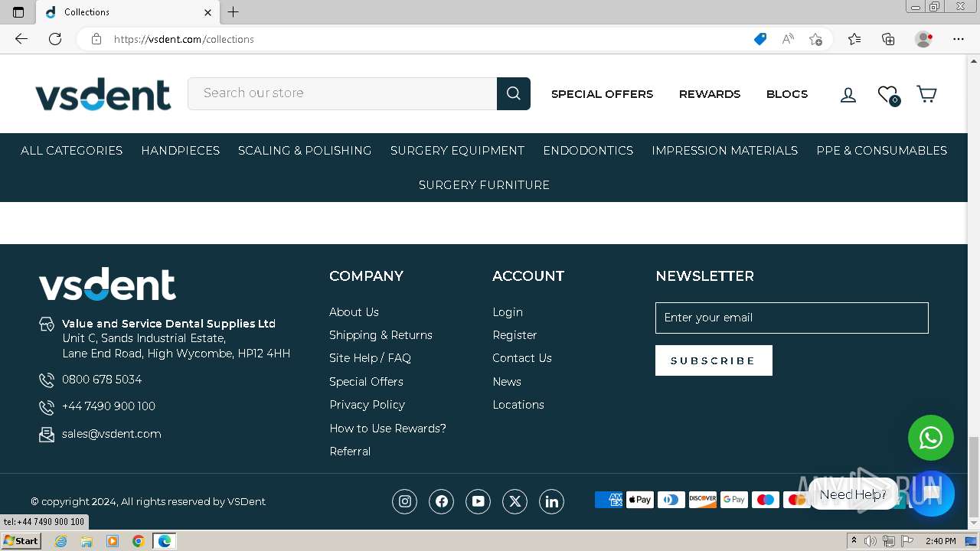Click the American Express payment icon
The width and height of the screenshot is (980, 551).
609,500
